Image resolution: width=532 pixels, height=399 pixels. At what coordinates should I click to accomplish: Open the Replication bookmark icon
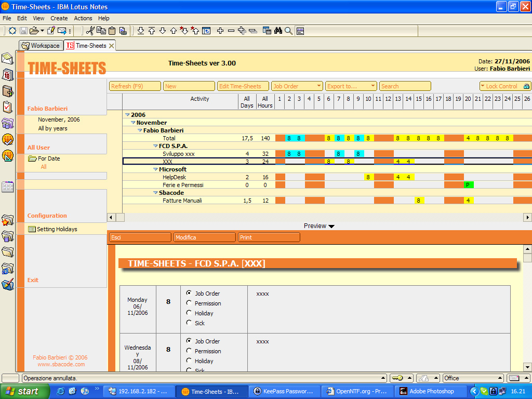pos(7,123)
